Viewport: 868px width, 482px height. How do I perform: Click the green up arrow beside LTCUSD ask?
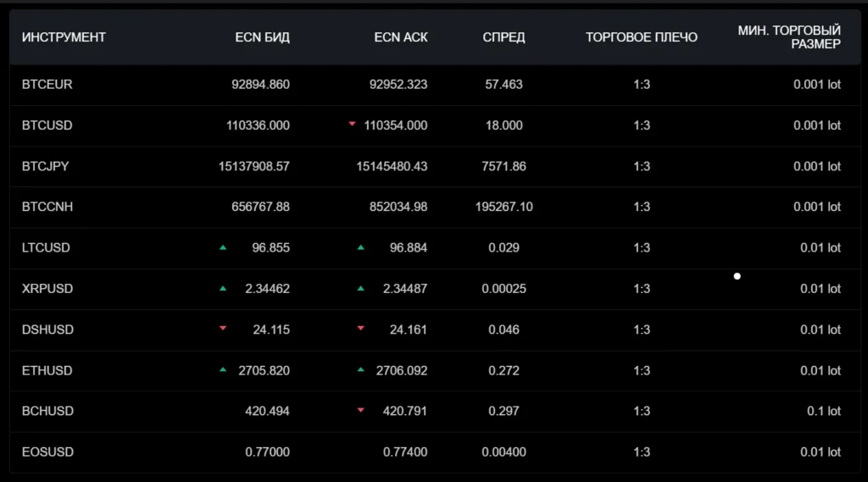[361, 247]
